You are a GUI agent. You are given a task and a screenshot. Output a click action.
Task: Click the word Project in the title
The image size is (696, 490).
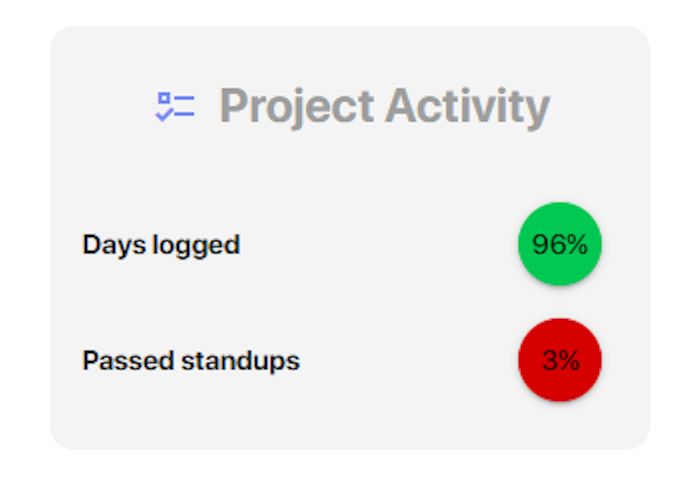297,107
